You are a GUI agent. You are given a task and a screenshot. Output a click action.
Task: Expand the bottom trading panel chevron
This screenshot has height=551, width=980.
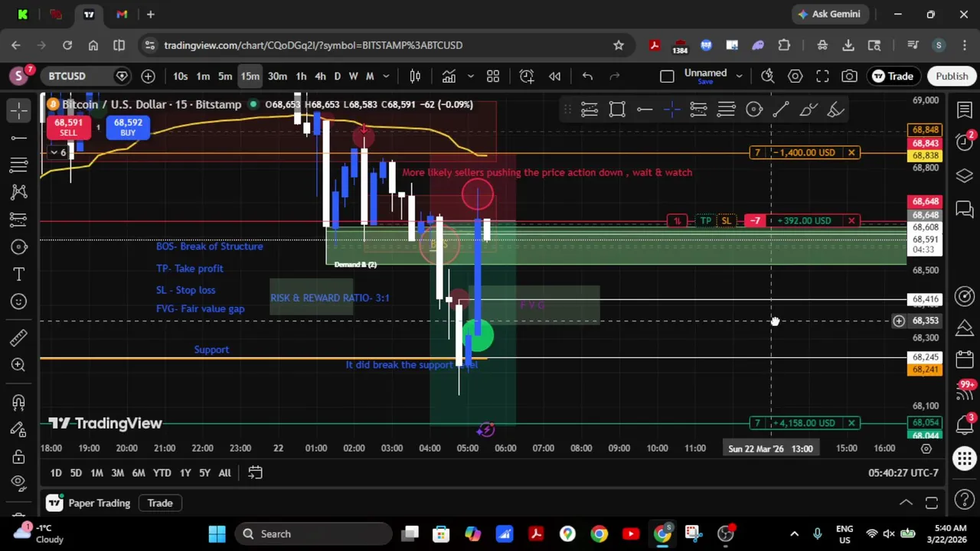click(906, 503)
